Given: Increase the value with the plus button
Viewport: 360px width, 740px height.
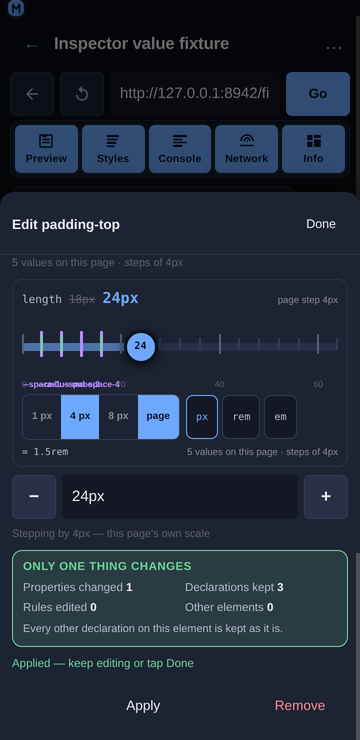Looking at the screenshot, I should (326, 497).
